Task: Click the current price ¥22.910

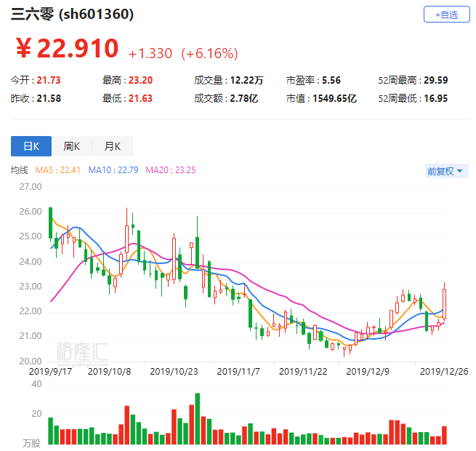Action: click(67, 48)
